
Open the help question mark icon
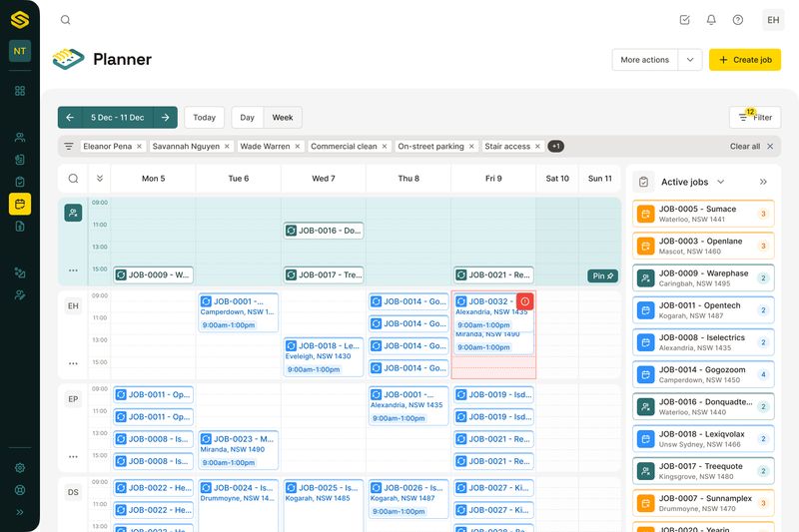[x=738, y=20]
